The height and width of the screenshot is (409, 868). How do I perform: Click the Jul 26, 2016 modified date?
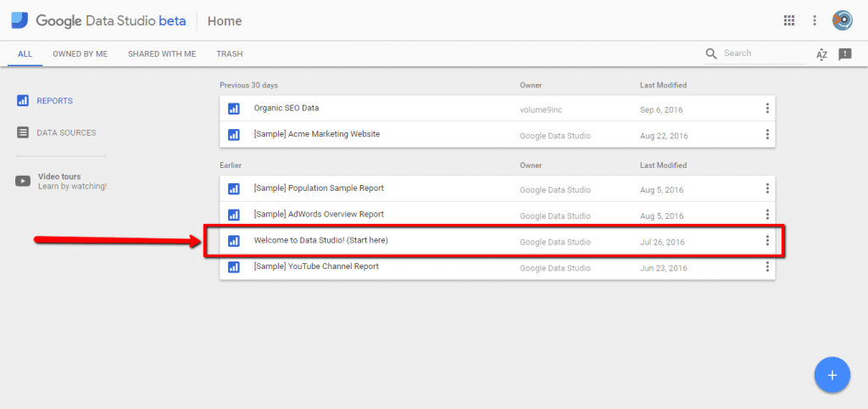tap(662, 242)
